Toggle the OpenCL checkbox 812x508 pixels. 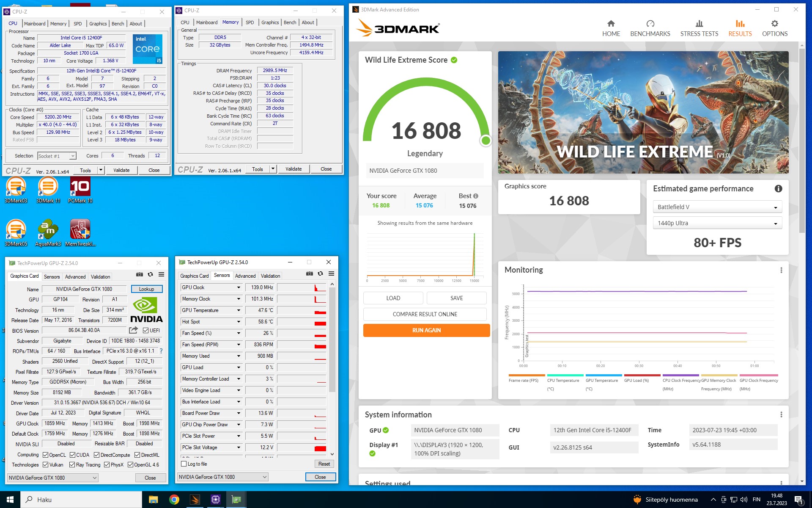point(45,455)
